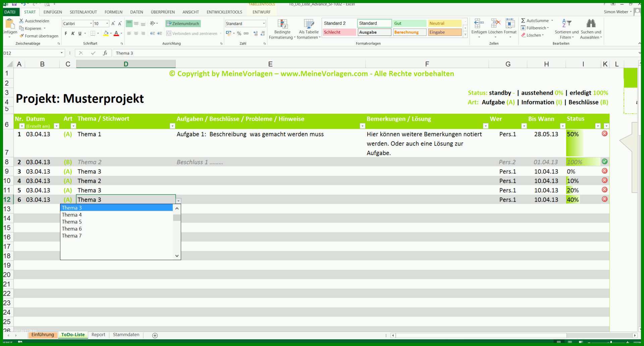644x346 pixels.
Task: Click the red font color button
Action: (x=116, y=33)
